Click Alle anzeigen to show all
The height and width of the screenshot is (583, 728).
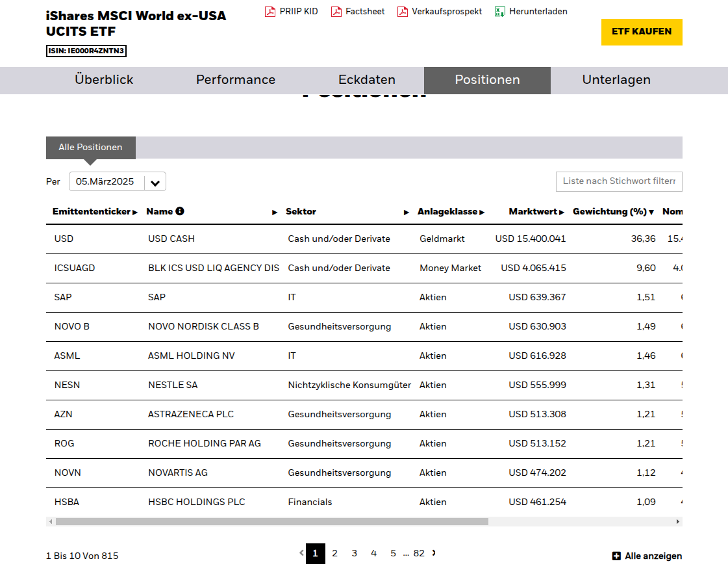point(653,556)
